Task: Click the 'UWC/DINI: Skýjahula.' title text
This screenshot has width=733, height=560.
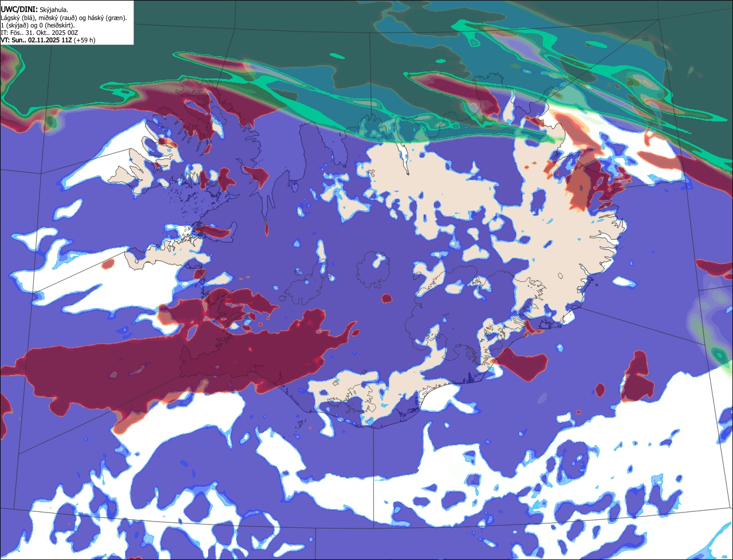Action: point(34,10)
